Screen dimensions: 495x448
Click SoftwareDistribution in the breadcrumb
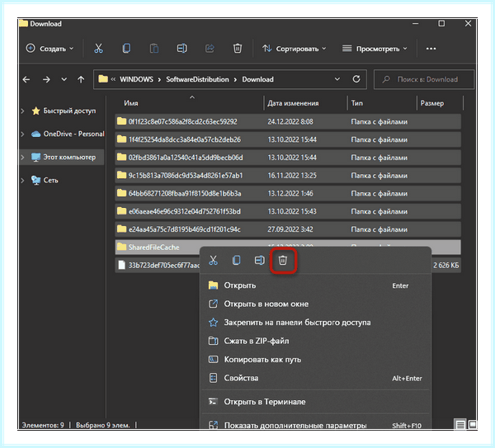[x=197, y=79]
